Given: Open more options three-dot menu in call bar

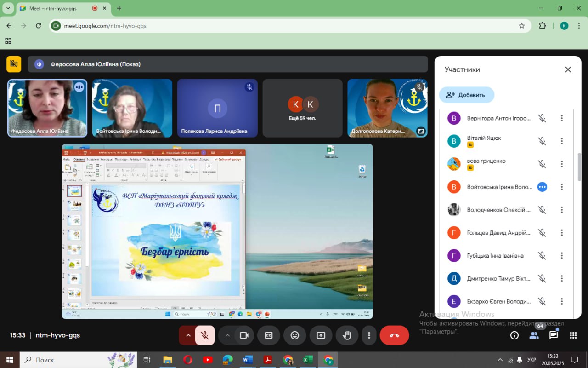Looking at the screenshot, I should pos(369,335).
